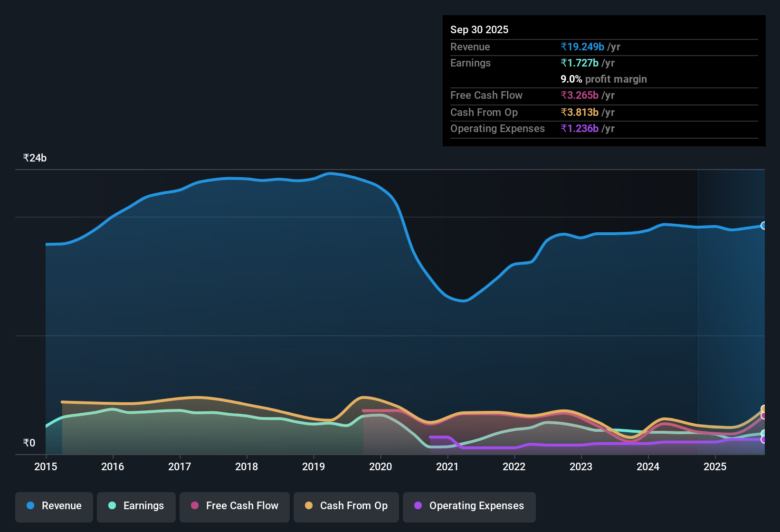Click the orange Cash From Op dot icon
The image size is (780, 532).
(x=309, y=506)
